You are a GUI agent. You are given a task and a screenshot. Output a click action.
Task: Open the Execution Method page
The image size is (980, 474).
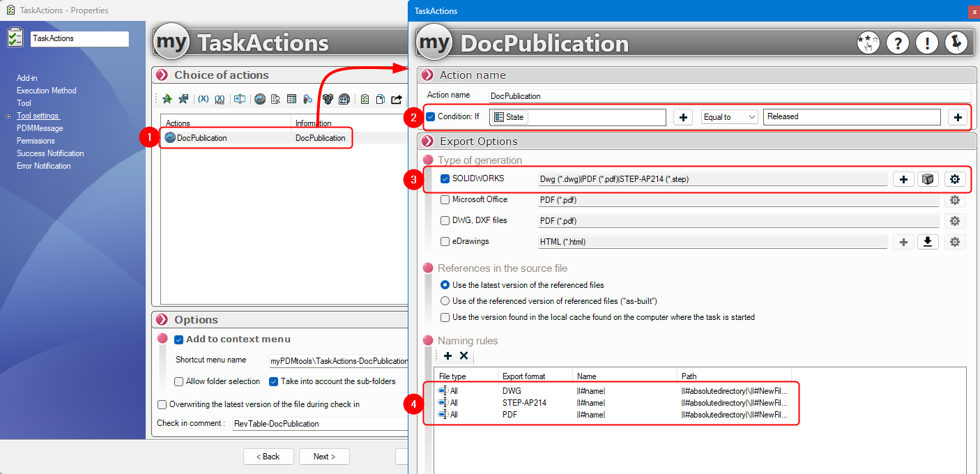pos(47,91)
